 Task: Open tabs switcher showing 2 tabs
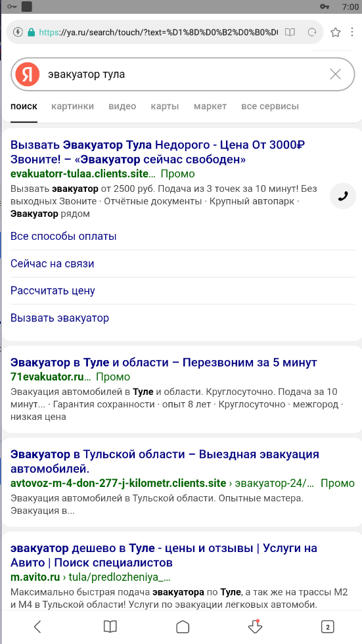(x=327, y=627)
